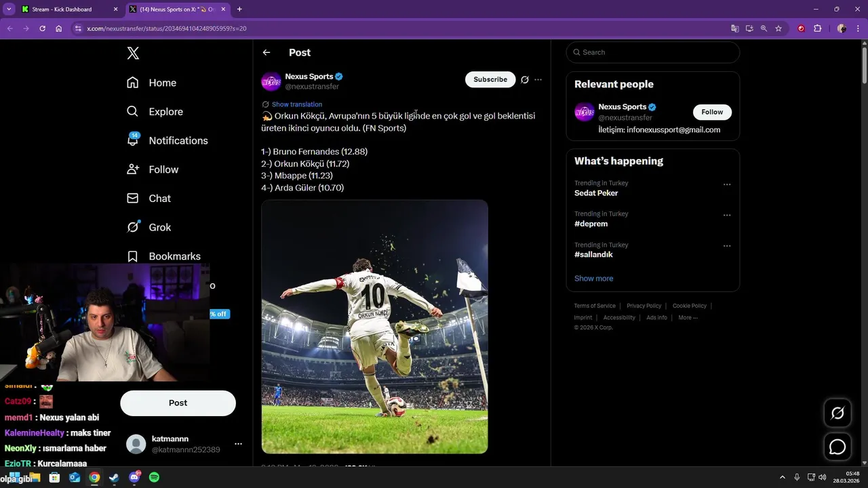This screenshot has height=488, width=868.
Task: Open File Explorer from taskbar
Action: [35, 477]
